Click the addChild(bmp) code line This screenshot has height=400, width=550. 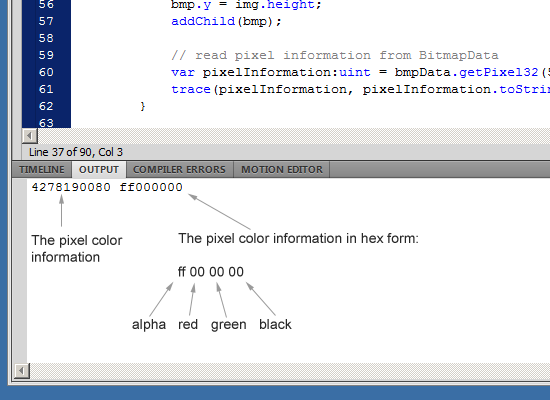[x=226, y=21]
